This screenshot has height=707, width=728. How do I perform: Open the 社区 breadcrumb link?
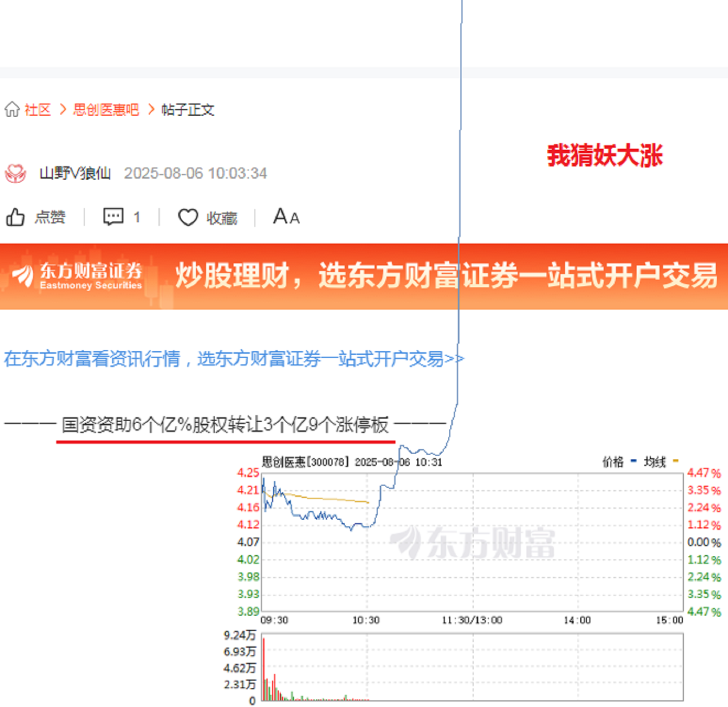(38, 110)
